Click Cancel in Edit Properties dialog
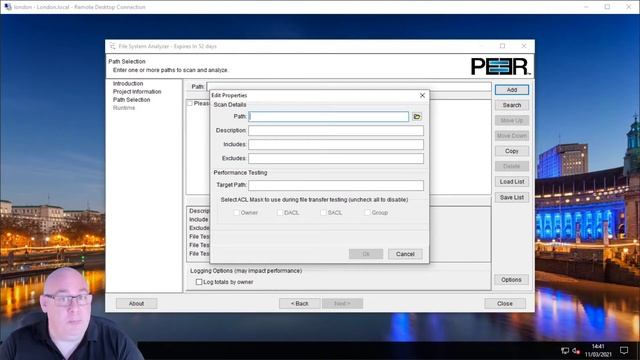Image resolution: width=640 pixels, height=360 pixels. pos(405,254)
